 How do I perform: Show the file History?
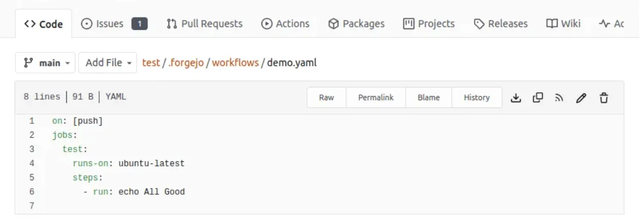click(477, 98)
